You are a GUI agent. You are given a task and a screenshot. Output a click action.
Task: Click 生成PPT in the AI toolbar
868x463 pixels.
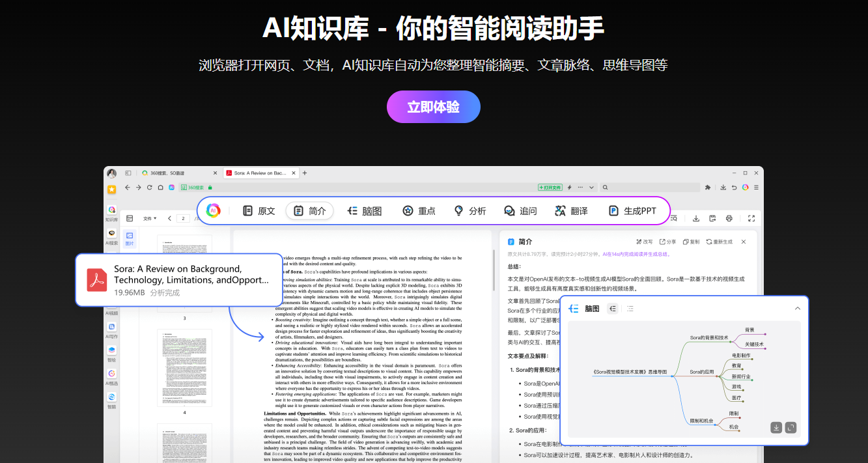pos(632,211)
